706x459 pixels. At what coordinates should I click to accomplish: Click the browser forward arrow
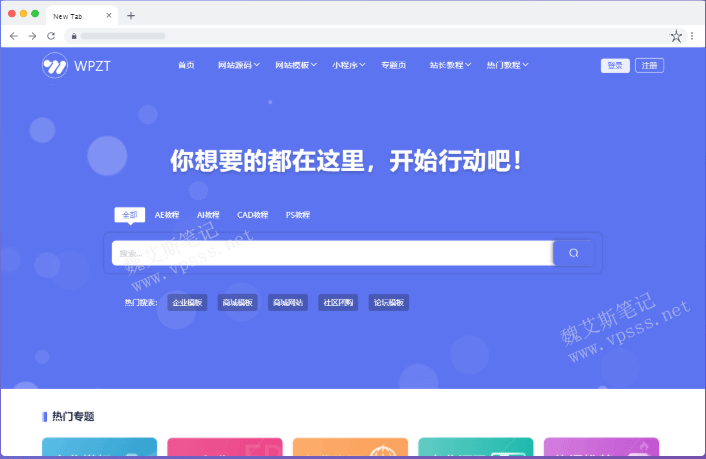pos(32,35)
